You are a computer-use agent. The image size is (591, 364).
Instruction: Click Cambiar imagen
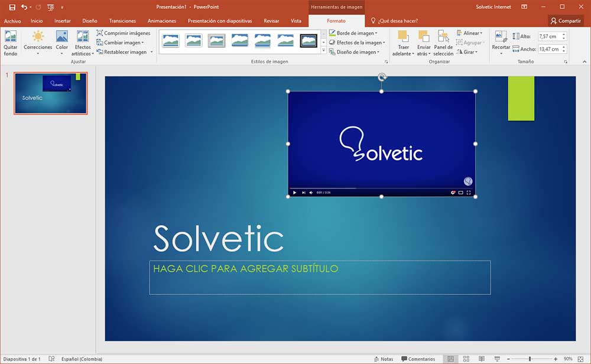pos(120,43)
